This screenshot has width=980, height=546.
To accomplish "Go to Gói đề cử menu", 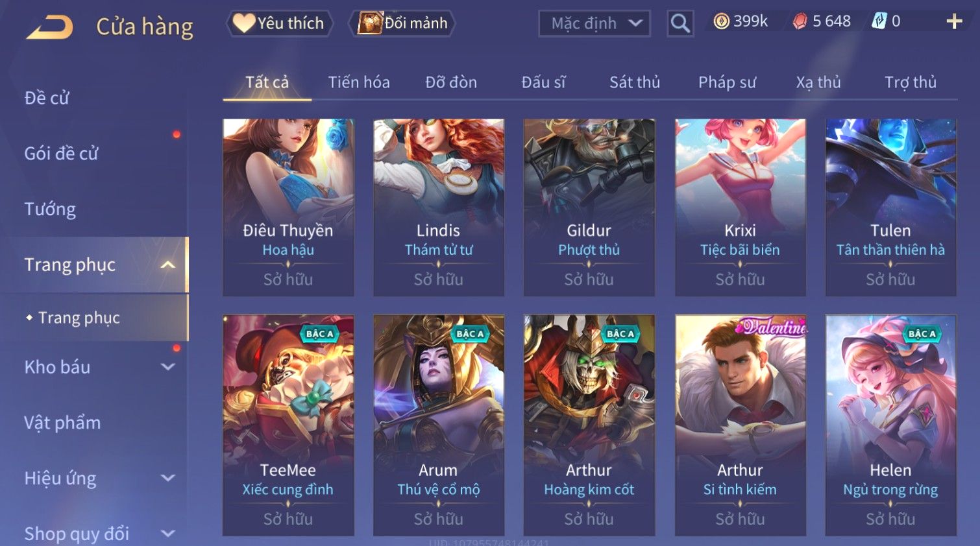I will pyautogui.click(x=61, y=154).
